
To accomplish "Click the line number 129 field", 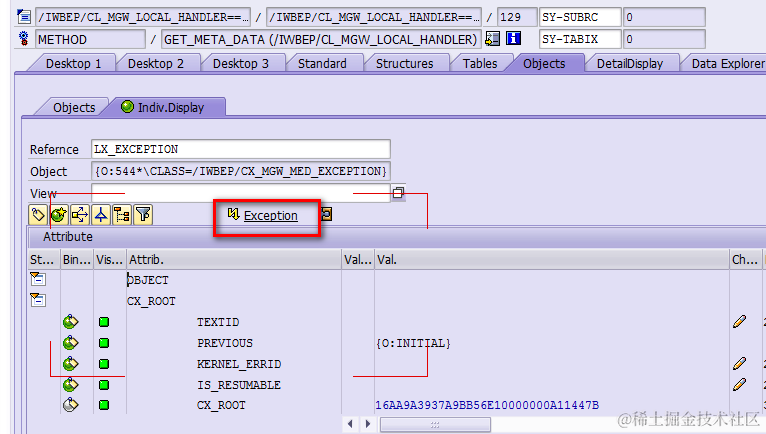I will (517, 17).
